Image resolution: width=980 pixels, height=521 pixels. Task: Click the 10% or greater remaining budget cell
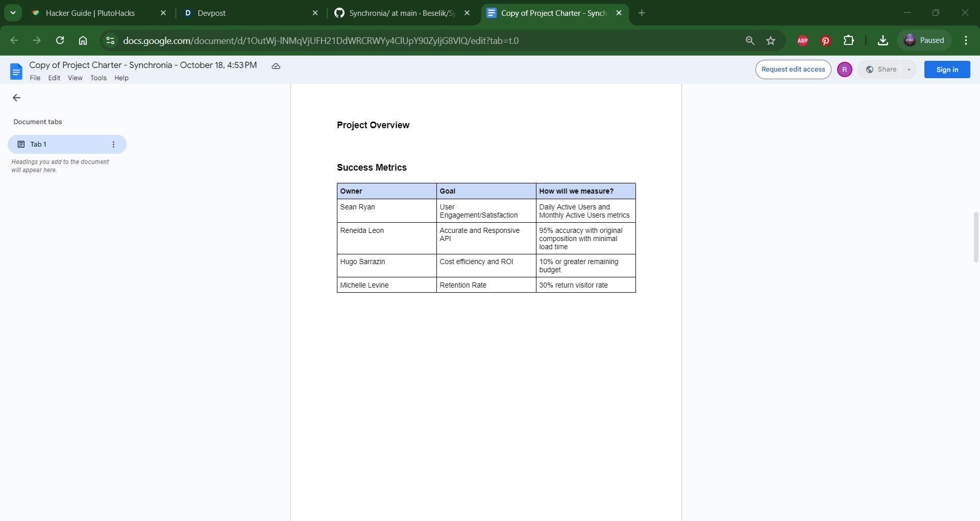[585, 266]
